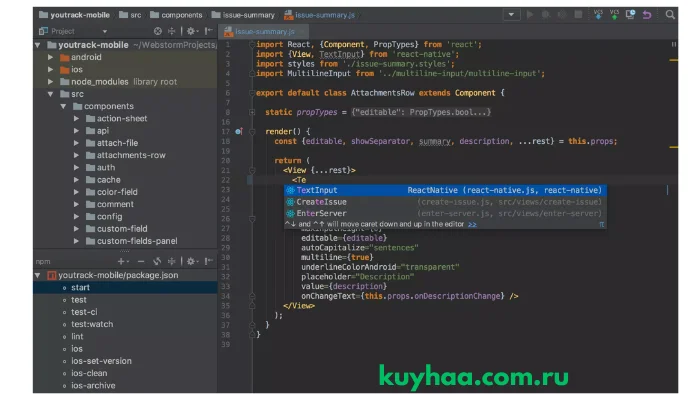Image resolution: width=700 pixels, height=394 pixels.
Task: Select the ios-clean npm script
Action: click(x=89, y=373)
